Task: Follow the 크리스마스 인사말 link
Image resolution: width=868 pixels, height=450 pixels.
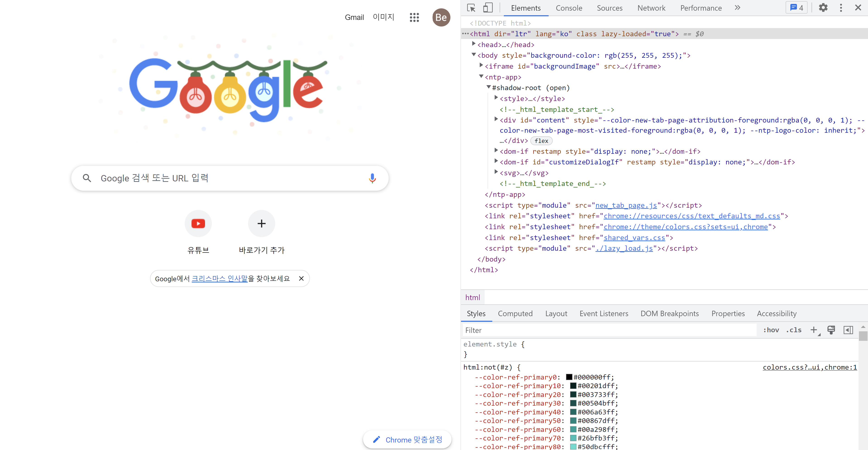Action: pyautogui.click(x=219, y=278)
